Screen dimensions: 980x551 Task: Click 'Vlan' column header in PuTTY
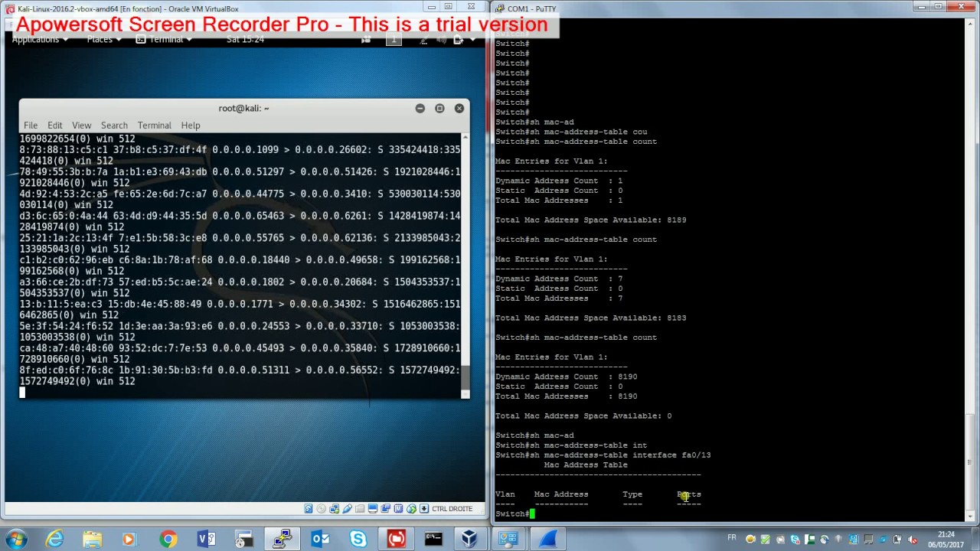(x=505, y=494)
